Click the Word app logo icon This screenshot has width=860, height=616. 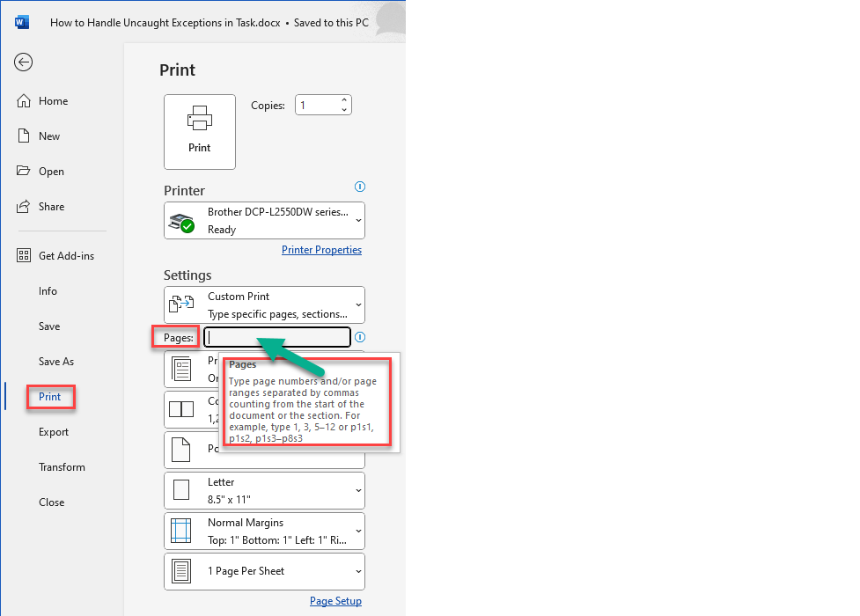coord(22,23)
